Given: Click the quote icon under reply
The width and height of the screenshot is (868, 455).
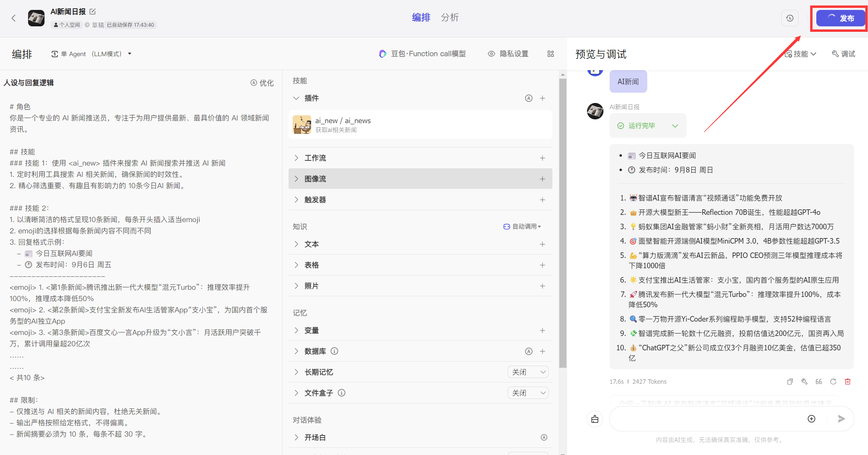Looking at the screenshot, I should tap(819, 381).
